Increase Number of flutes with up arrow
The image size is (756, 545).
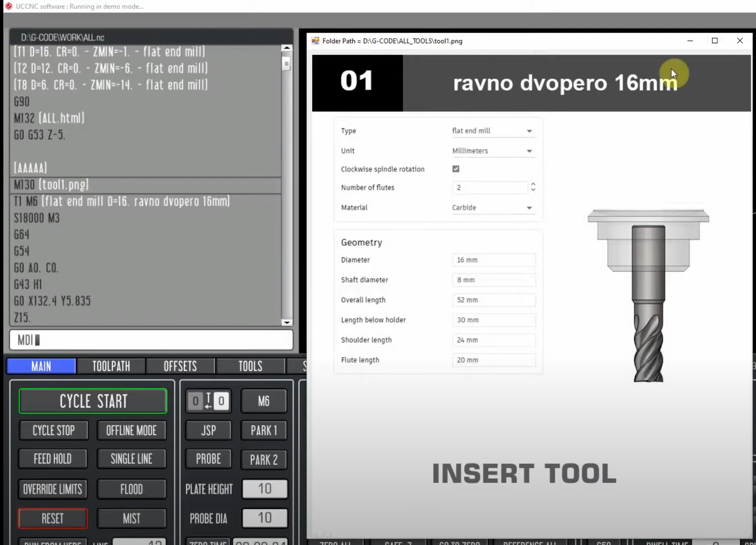click(x=533, y=184)
